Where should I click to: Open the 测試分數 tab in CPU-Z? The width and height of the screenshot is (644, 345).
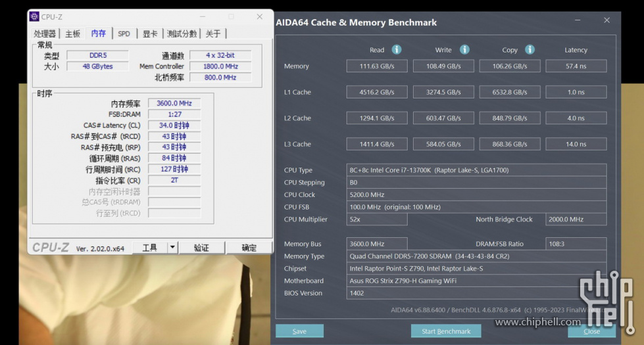(182, 34)
